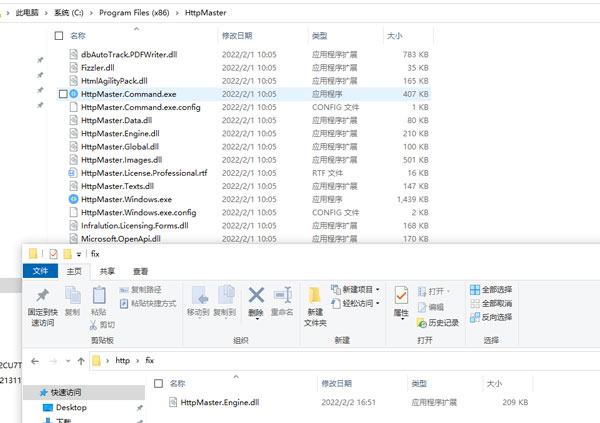Click the Invert Selection icon
Viewport: 600px width, 423px height.
coord(475,317)
